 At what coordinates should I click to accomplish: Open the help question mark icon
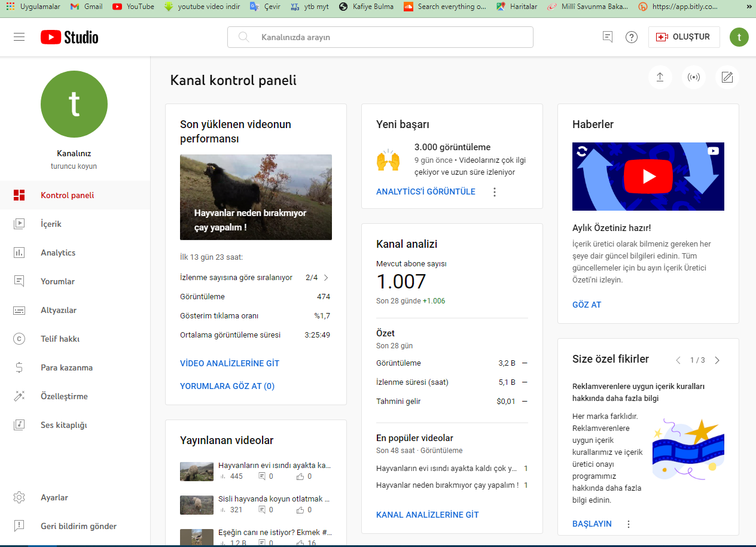632,37
